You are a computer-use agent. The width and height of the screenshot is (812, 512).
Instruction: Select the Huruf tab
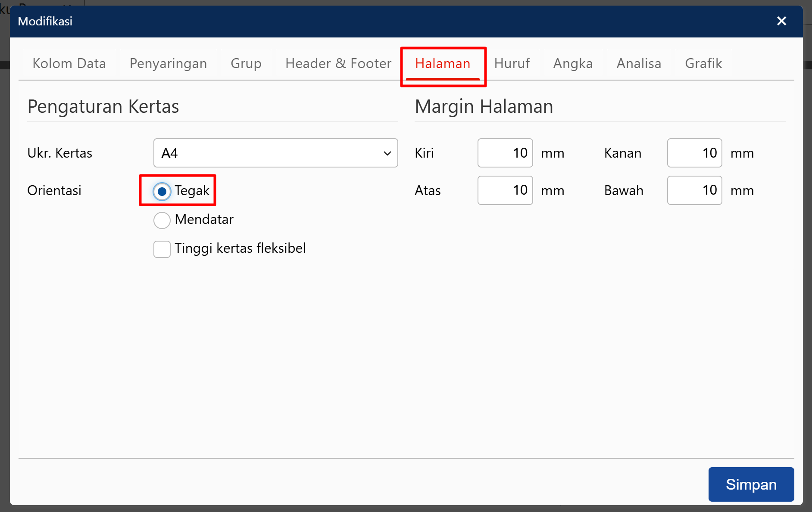tap(512, 63)
